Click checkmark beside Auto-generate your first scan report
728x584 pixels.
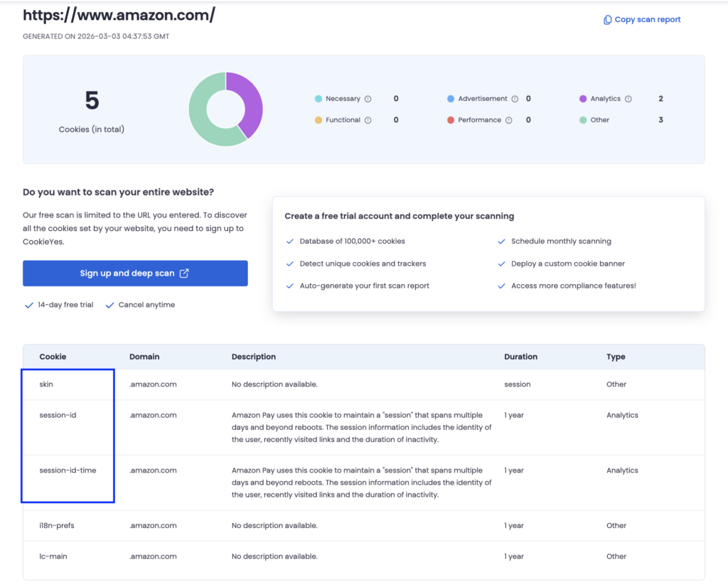point(290,286)
